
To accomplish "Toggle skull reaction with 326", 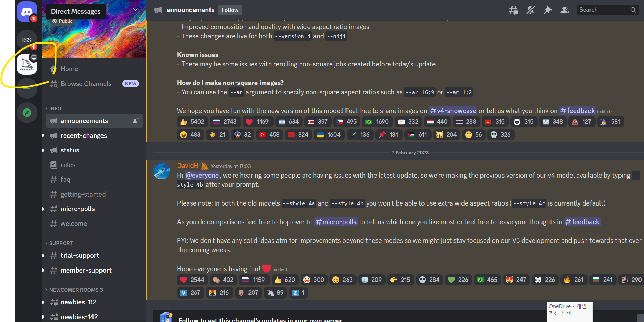I will click(501, 135).
